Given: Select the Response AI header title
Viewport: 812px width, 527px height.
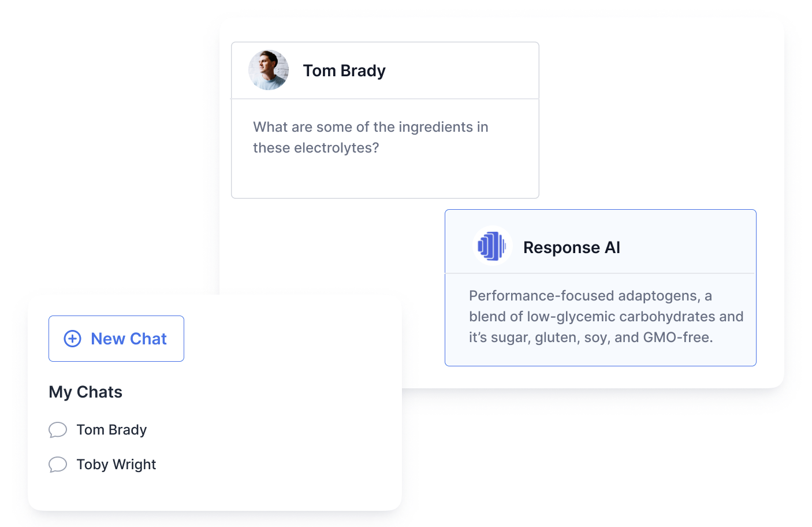Looking at the screenshot, I should pos(572,247).
